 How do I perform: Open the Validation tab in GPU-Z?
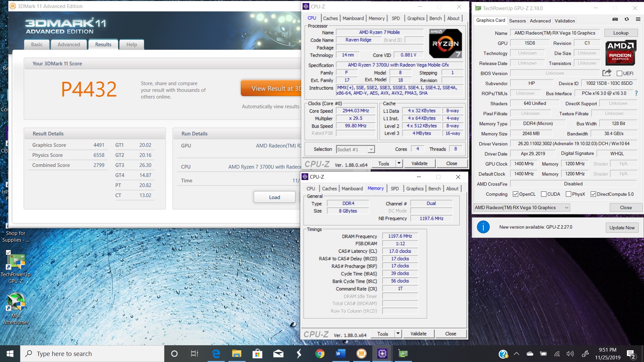565,21
